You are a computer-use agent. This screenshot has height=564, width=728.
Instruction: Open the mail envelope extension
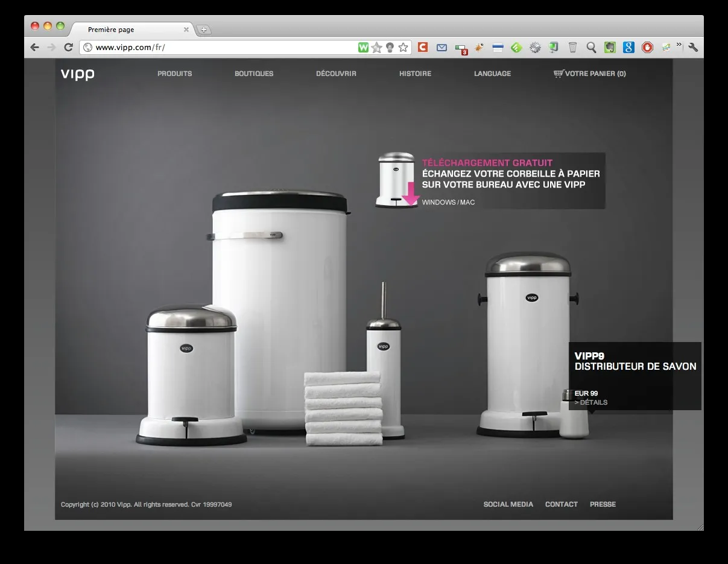tap(442, 47)
